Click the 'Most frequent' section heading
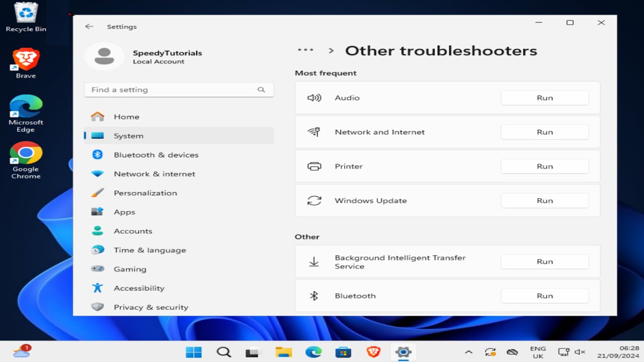Screen dimensions: 644x362 click(326, 73)
